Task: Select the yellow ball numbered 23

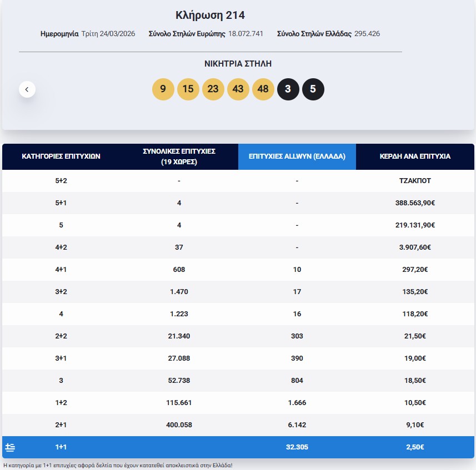Action: [213, 89]
